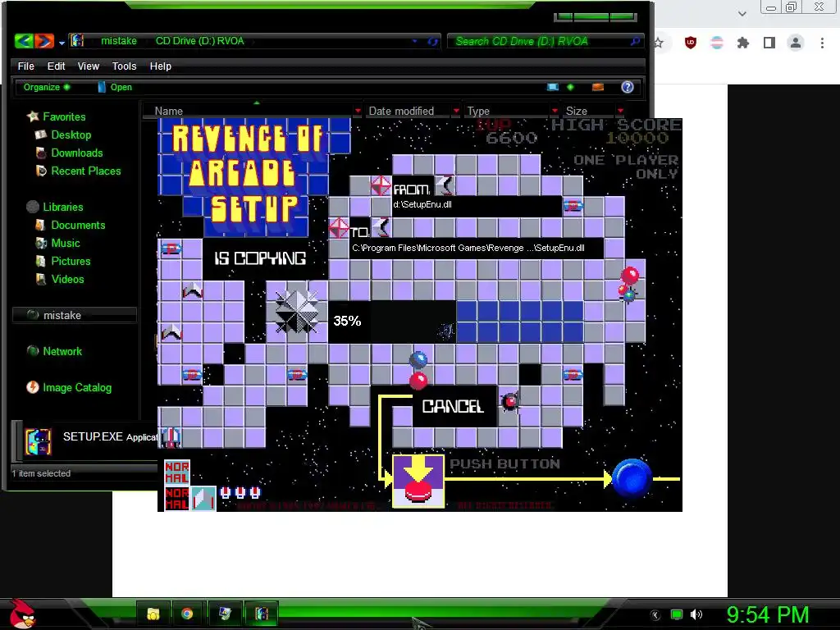
Task: Click the mistake breadcrumb in address bar
Action: 118,41
